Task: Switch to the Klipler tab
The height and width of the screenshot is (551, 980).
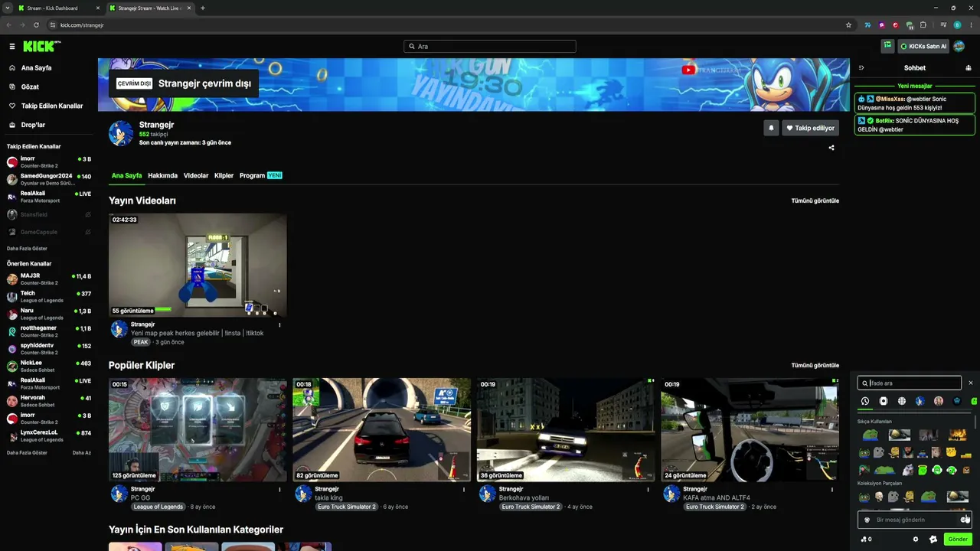Action: pyautogui.click(x=224, y=175)
